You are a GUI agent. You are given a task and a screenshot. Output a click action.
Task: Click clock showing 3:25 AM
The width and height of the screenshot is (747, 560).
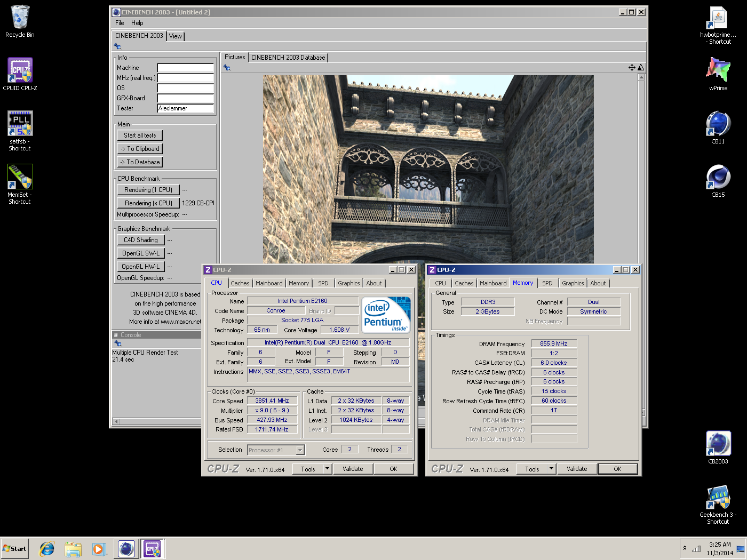tap(720, 545)
